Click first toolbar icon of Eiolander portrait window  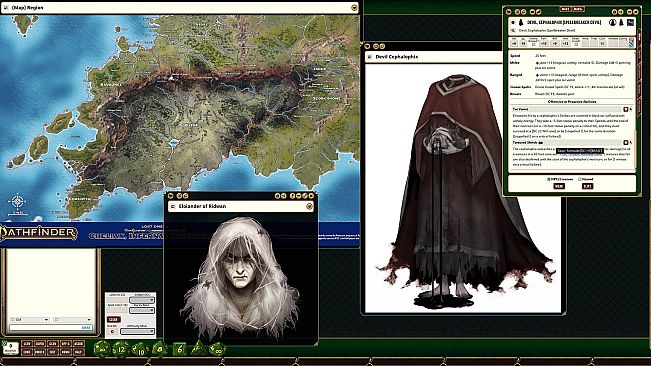pos(171,195)
